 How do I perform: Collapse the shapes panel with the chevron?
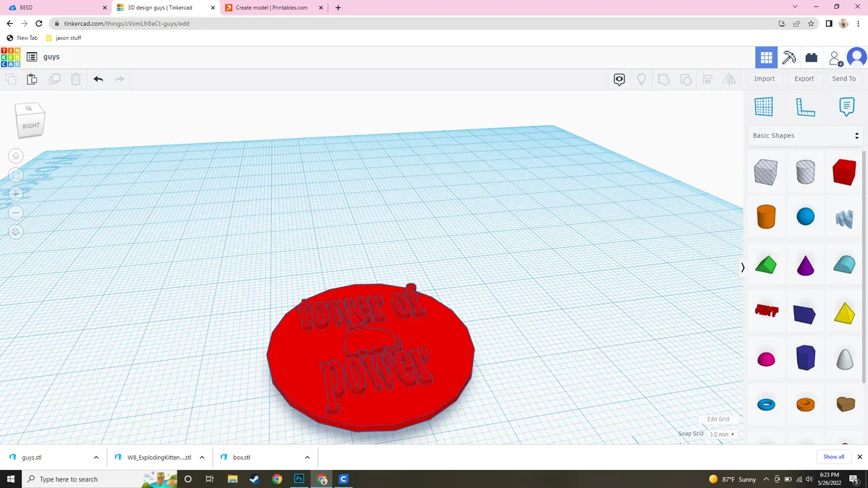click(x=743, y=267)
